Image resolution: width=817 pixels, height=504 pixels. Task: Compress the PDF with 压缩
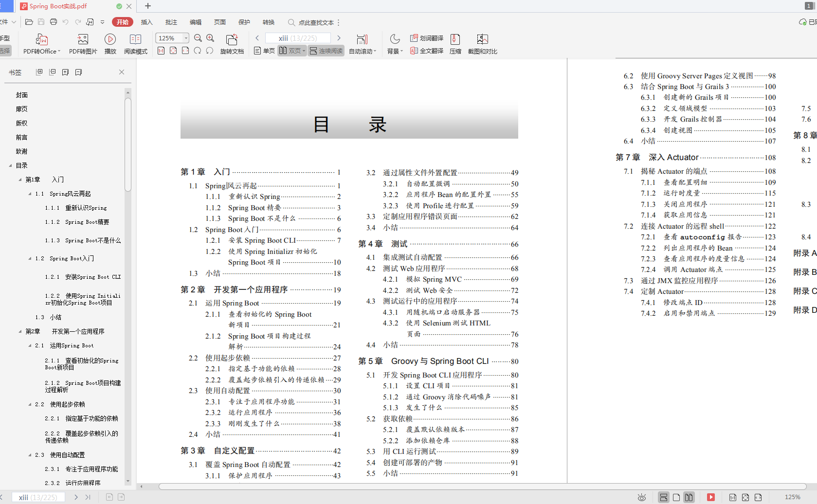click(455, 44)
